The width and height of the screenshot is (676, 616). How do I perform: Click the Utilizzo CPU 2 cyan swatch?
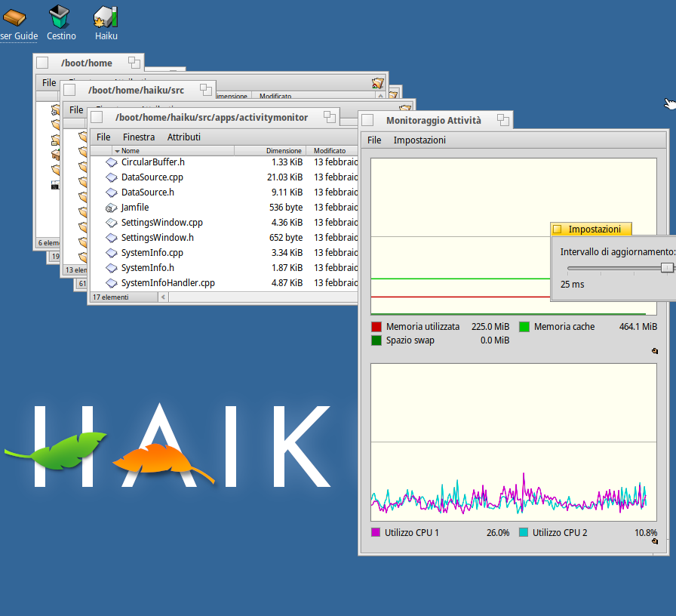pos(524,532)
